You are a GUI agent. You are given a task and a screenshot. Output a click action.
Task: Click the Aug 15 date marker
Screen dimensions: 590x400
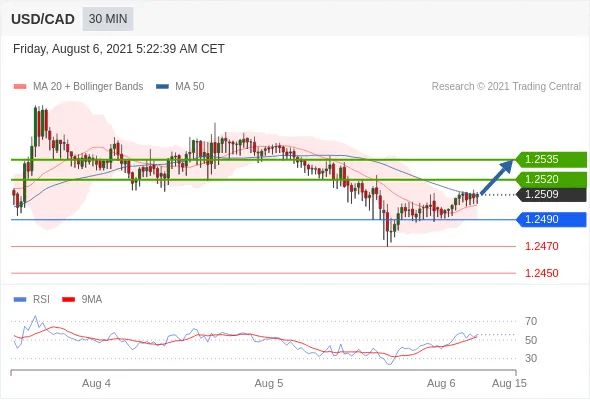coord(509,383)
